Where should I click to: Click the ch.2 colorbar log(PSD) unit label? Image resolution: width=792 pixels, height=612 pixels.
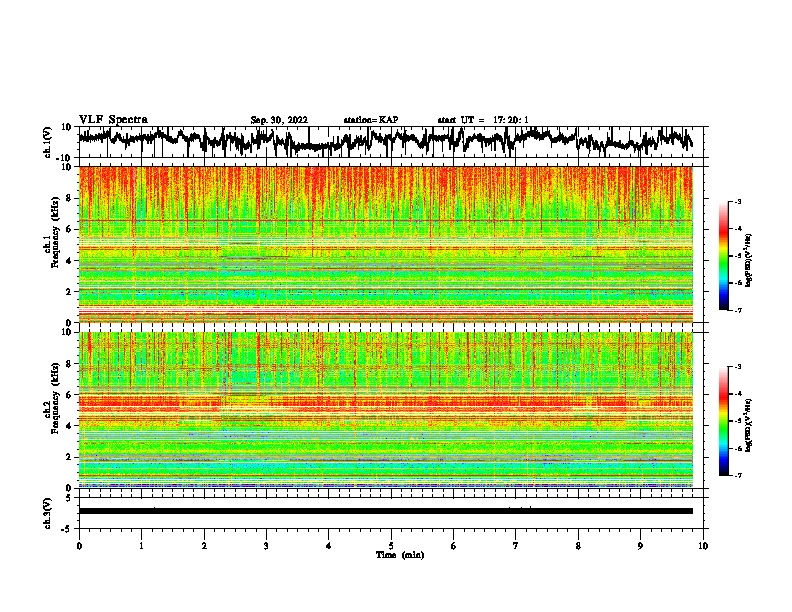tap(749, 425)
